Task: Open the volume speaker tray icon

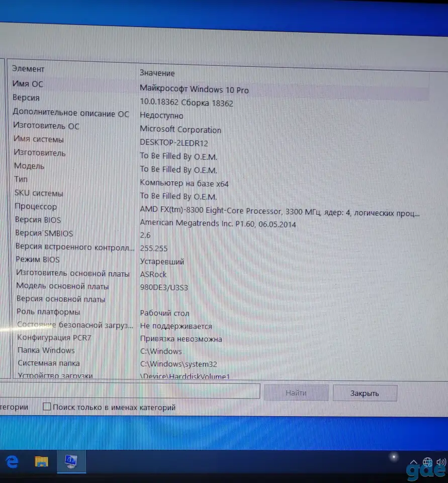Action: coord(441,462)
